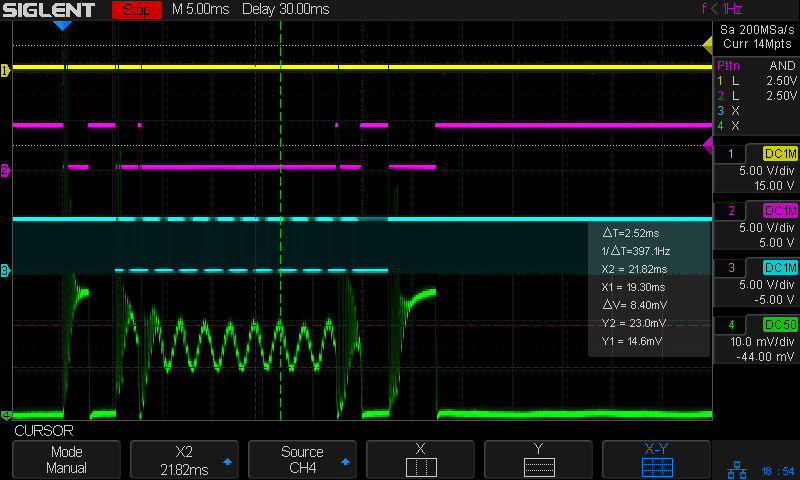800x480 pixels.
Task: Click channel 1 offset value 15.00 V
Action: [774, 186]
